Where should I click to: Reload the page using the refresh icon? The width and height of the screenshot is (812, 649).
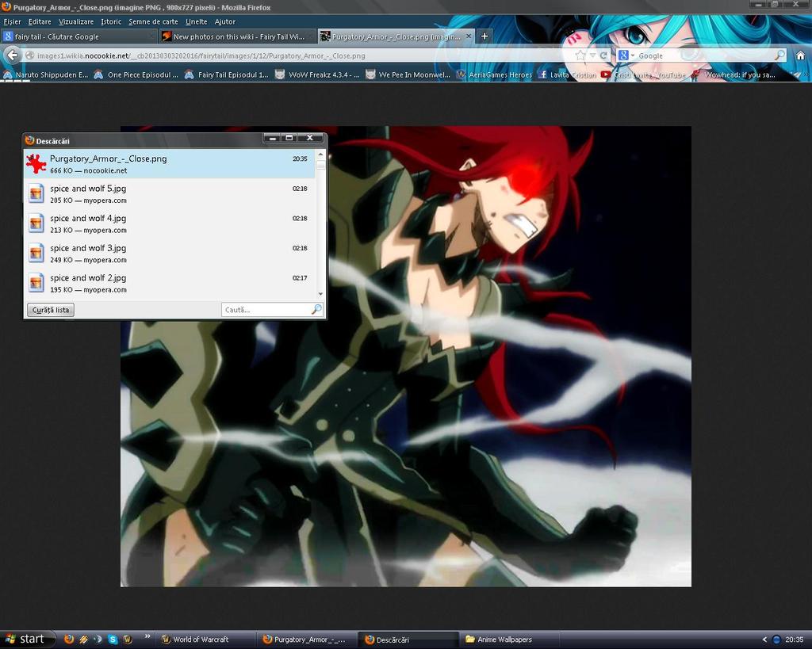coord(603,55)
